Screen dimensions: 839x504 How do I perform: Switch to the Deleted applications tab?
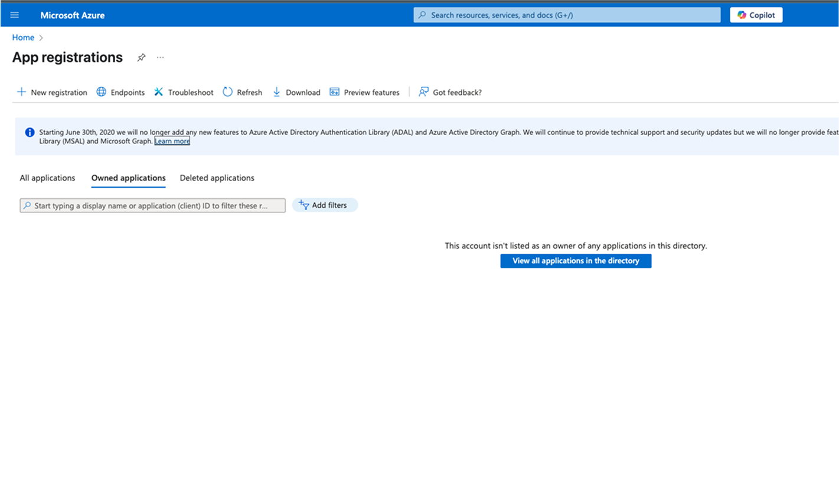(217, 178)
